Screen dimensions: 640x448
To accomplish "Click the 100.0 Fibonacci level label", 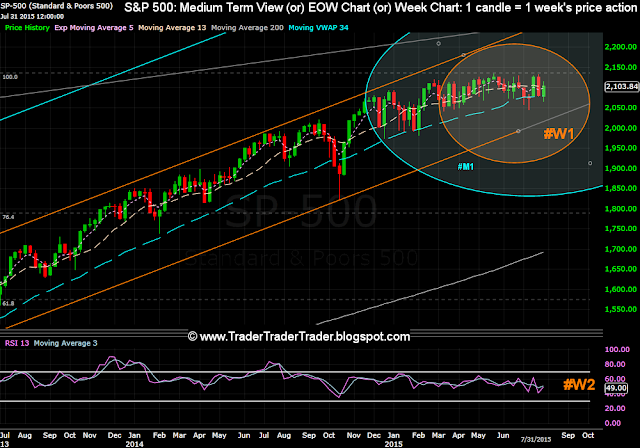I will click(x=10, y=77).
